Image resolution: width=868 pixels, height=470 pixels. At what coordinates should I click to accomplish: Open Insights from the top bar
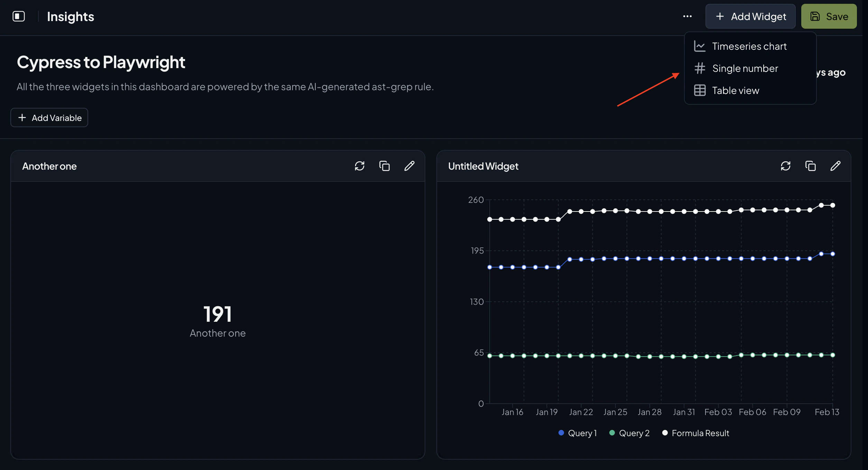(70, 16)
